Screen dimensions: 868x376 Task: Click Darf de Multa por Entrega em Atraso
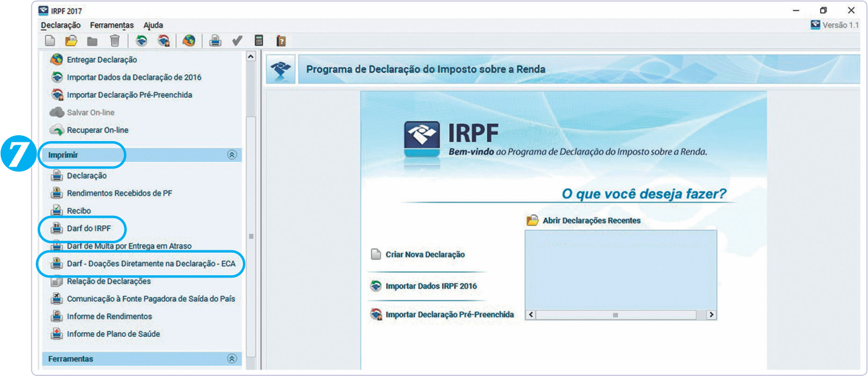coord(129,246)
